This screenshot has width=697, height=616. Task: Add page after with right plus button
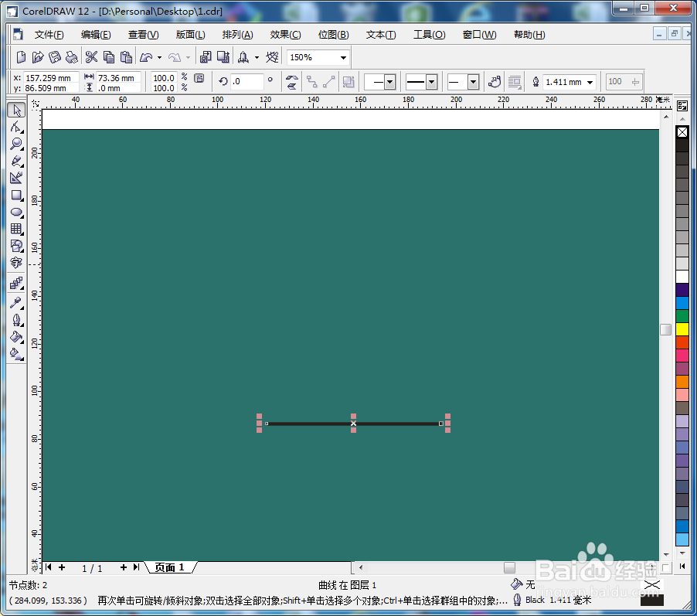coord(124,567)
